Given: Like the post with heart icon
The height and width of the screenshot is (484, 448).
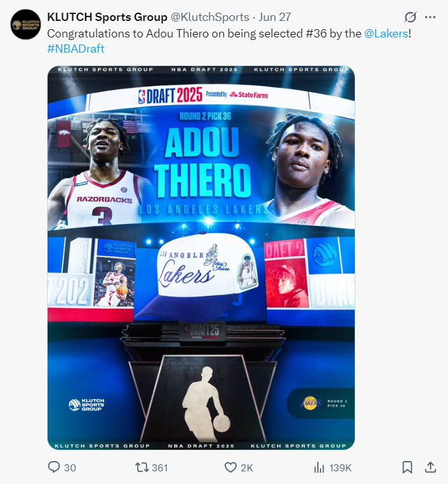Looking at the screenshot, I should click(x=230, y=468).
